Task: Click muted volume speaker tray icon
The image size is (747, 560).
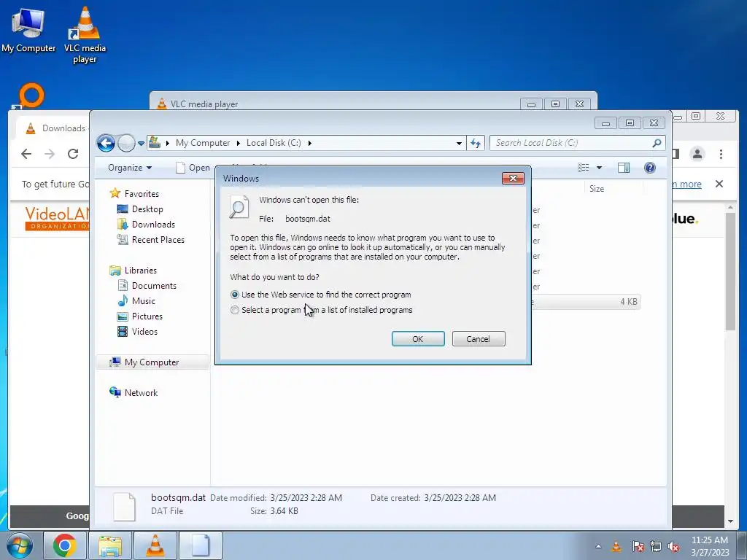Action: [x=673, y=547]
